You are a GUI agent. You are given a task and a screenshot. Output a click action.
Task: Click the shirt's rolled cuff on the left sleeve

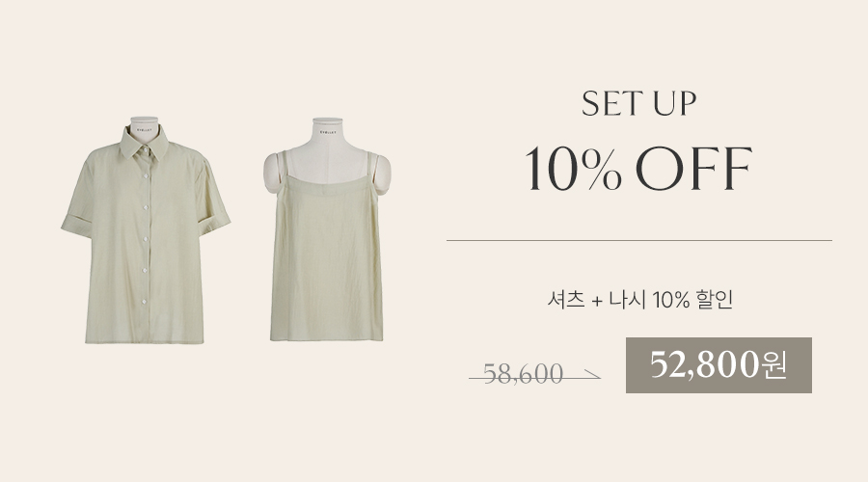coord(77,226)
